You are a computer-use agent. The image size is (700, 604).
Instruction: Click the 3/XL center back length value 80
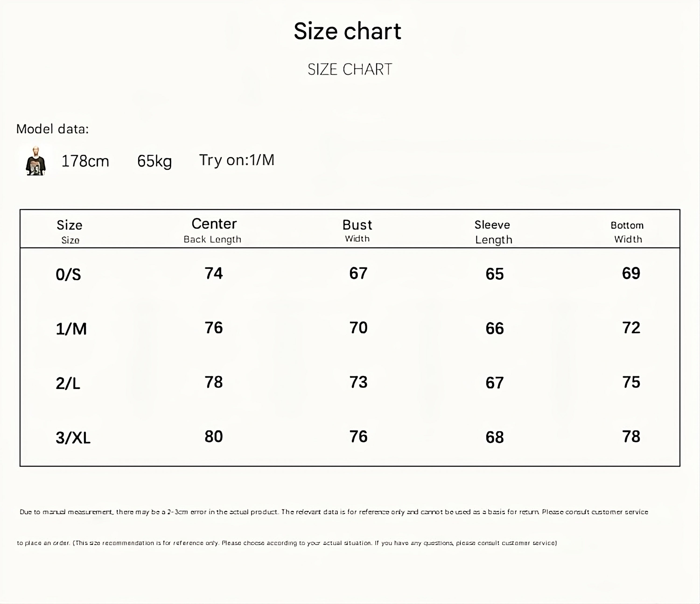(213, 436)
